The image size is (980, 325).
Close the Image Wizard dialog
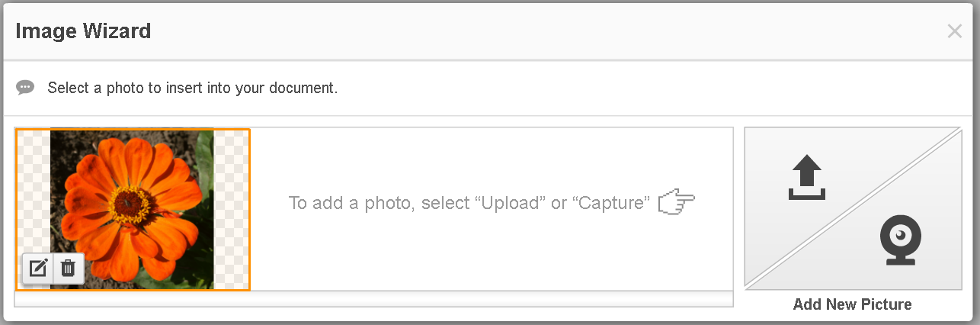pyautogui.click(x=954, y=31)
